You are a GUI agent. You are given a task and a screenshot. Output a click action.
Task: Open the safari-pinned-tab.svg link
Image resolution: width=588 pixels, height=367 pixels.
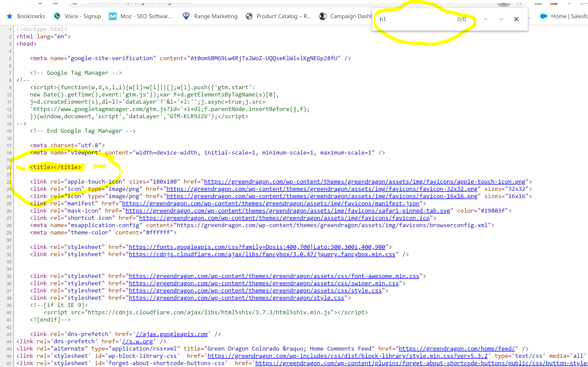288,211
